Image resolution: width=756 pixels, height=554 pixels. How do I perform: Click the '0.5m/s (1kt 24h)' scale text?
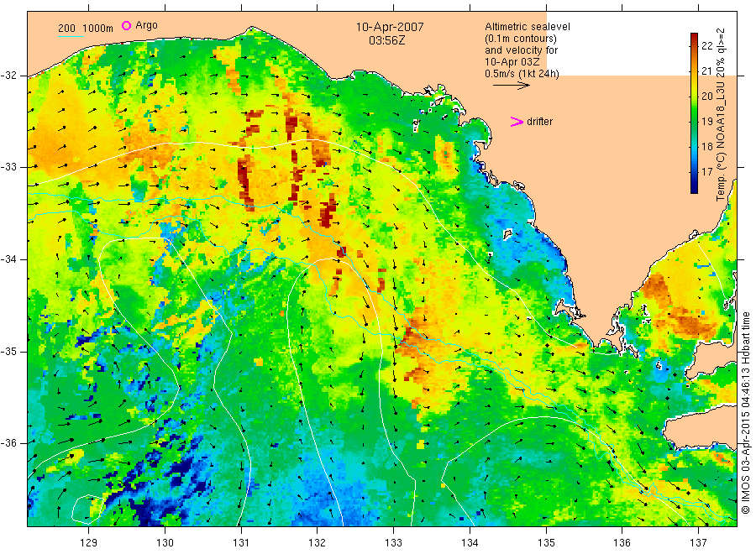click(522, 74)
